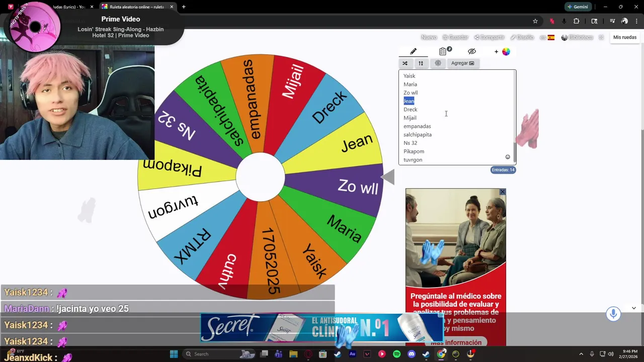644x362 pixels.
Task: Add a new wheel with plus icon
Action: click(496, 51)
